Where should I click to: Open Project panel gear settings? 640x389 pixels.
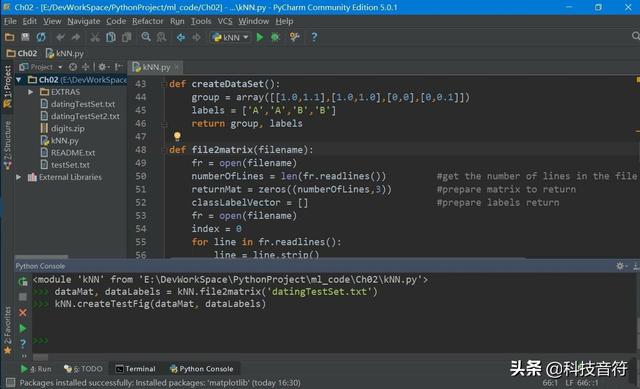(102, 67)
